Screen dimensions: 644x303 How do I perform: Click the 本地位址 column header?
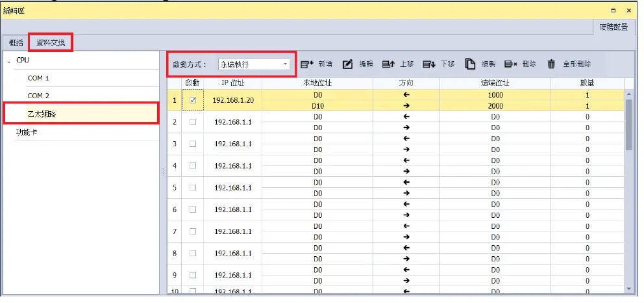317,83
